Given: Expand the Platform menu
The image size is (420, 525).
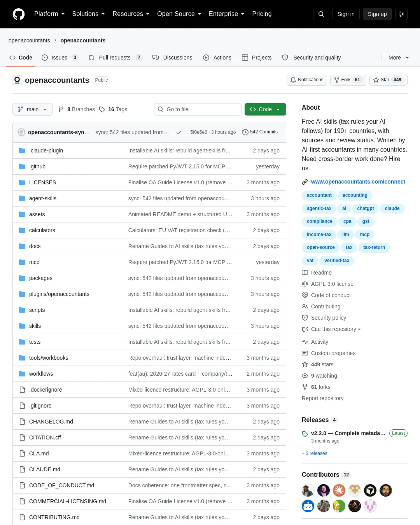Looking at the screenshot, I should 49,14.
